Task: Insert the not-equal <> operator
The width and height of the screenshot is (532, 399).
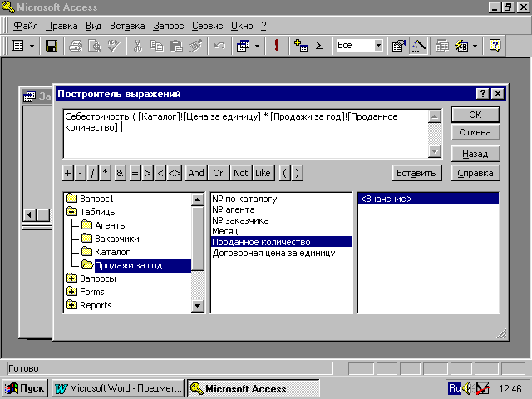Action: [175, 173]
